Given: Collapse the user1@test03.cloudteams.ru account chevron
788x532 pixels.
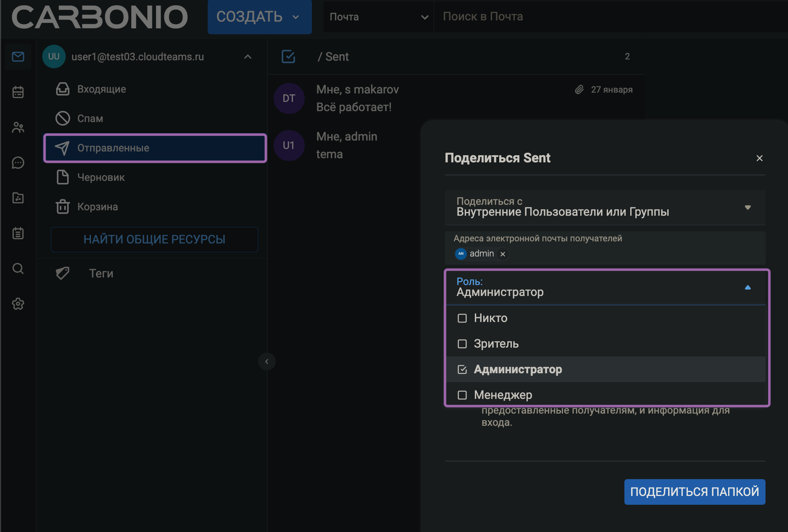Looking at the screenshot, I should click(x=247, y=57).
